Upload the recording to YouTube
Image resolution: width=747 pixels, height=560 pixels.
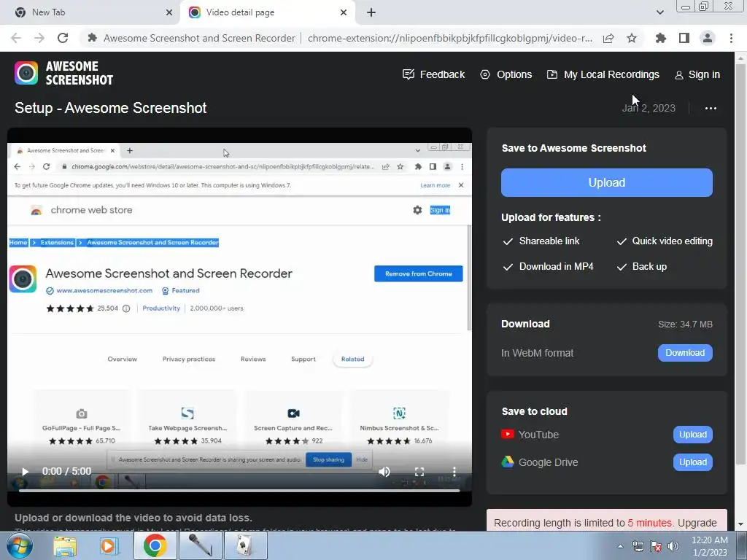[693, 435]
